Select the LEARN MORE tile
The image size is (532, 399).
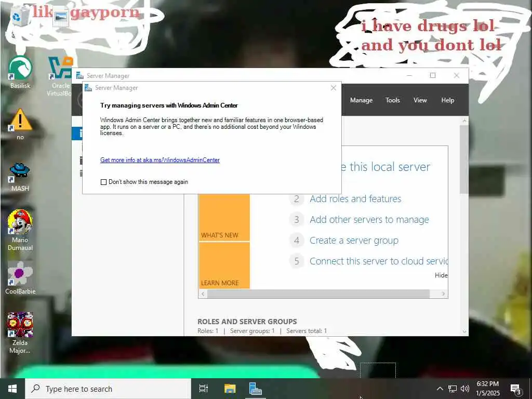coord(224,265)
